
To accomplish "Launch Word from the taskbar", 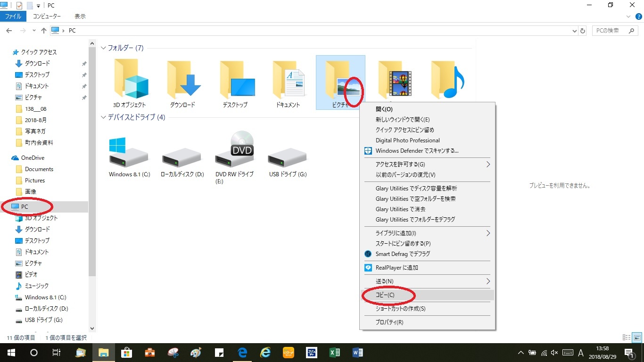I will pyautogui.click(x=358, y=353).
